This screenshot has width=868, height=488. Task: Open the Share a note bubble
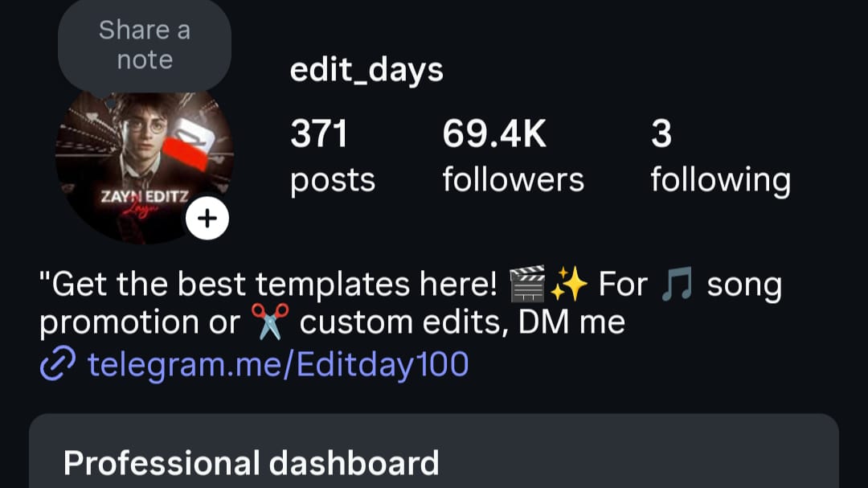coord(145,45)
